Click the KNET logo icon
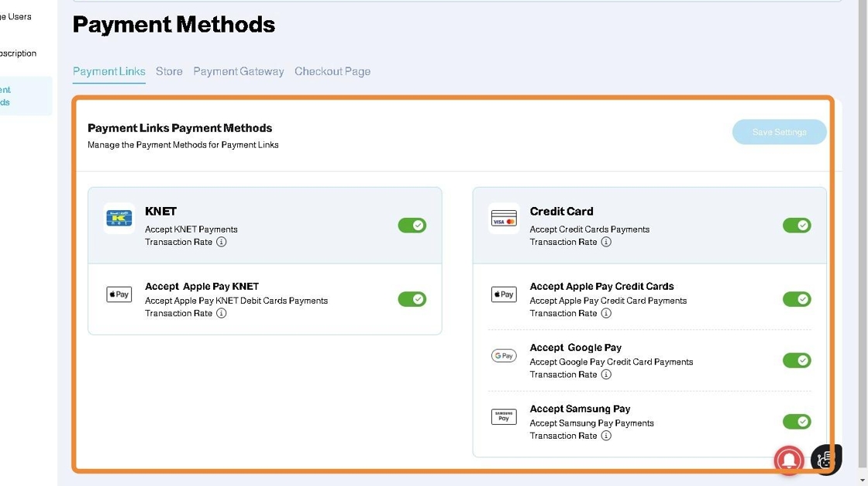Image resolution: width=868 pixels, height=486 pixels. coord(119,219)
